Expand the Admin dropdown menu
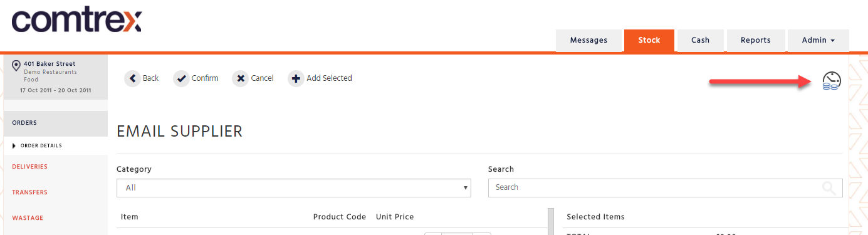The height and width of the screenshot is (235, 868). tap(818, 40)
